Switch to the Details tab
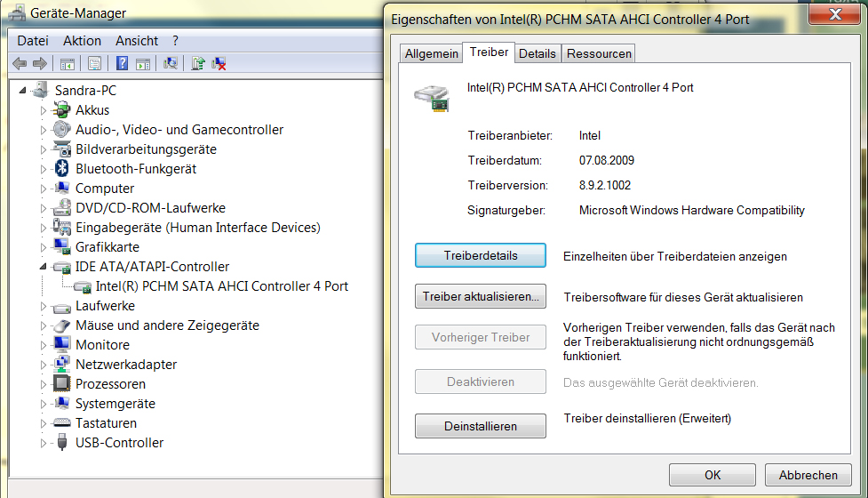 537,53
